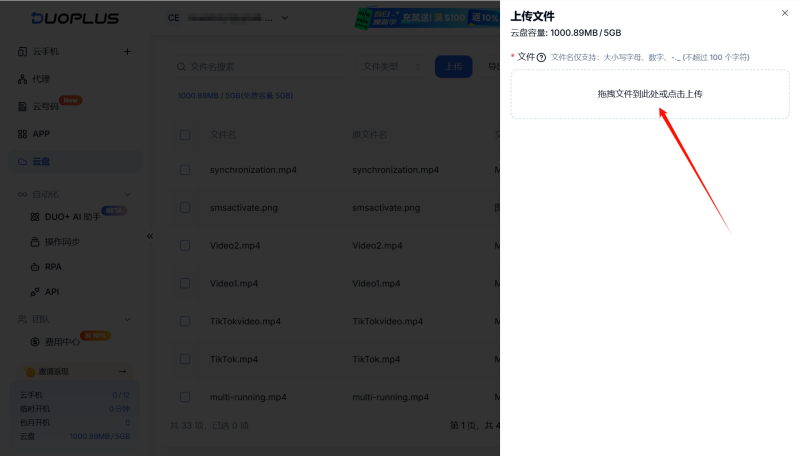Open 代理 proxy from the sidebar
The image size is (800, 456).
pos(40,79)
